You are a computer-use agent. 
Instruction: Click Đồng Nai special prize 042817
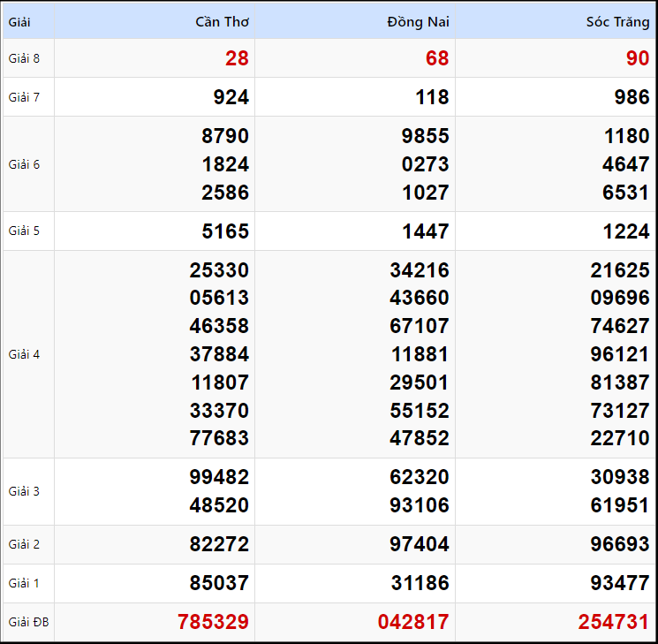(x=413, y=622)
